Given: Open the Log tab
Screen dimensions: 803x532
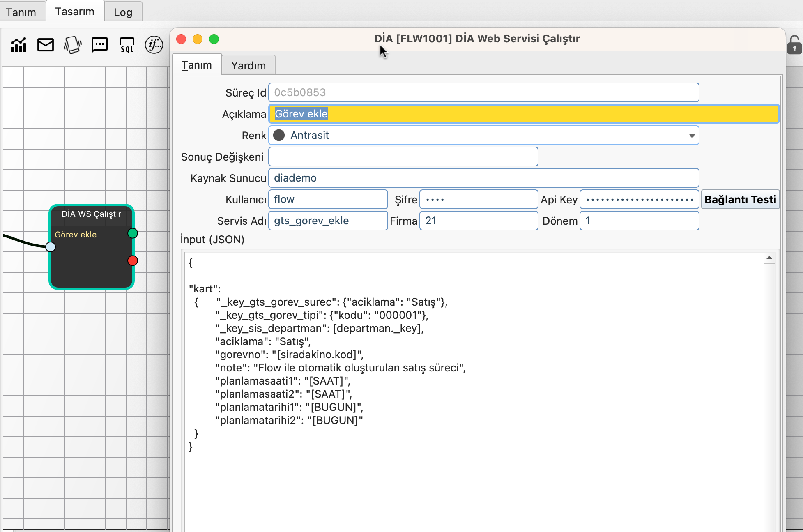Looking at the screenshot, I should [x=123, y=12].
